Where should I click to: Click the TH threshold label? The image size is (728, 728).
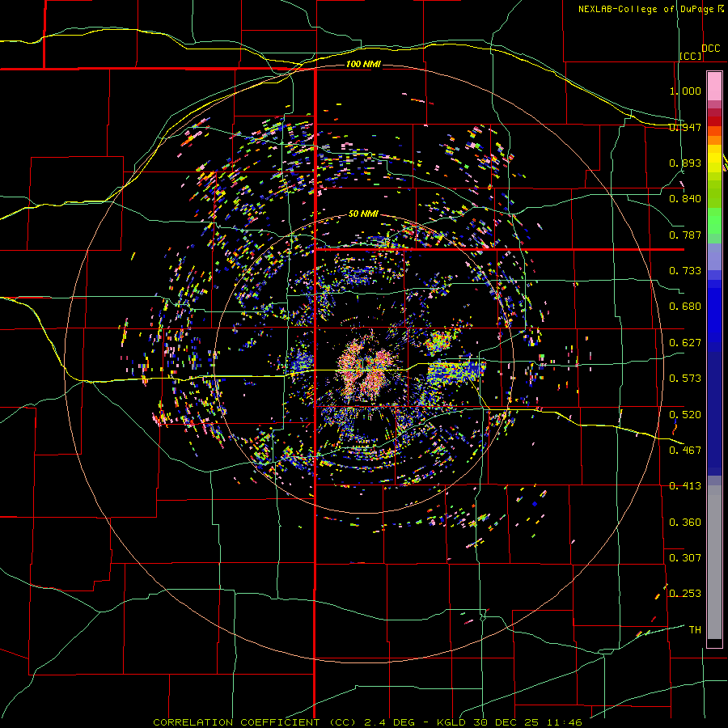(x=695, y=629)
